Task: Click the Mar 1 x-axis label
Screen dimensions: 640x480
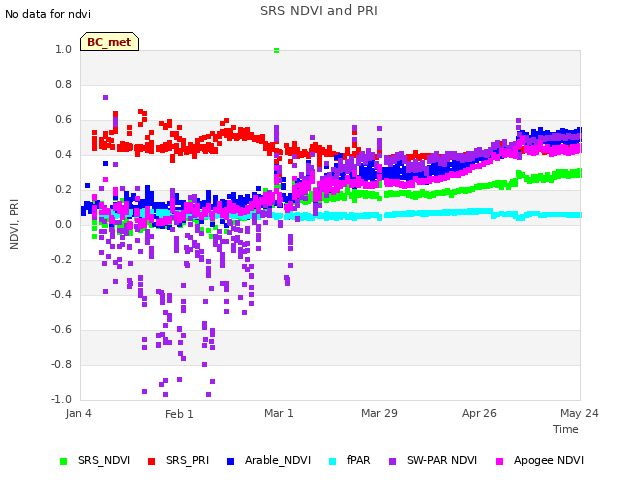Action: [279, 413]
